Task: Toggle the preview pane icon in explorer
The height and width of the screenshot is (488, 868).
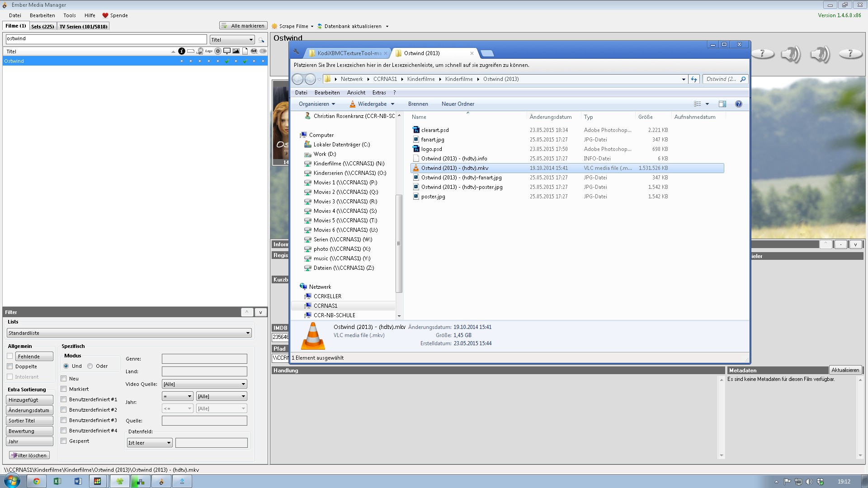Action: 722,104
